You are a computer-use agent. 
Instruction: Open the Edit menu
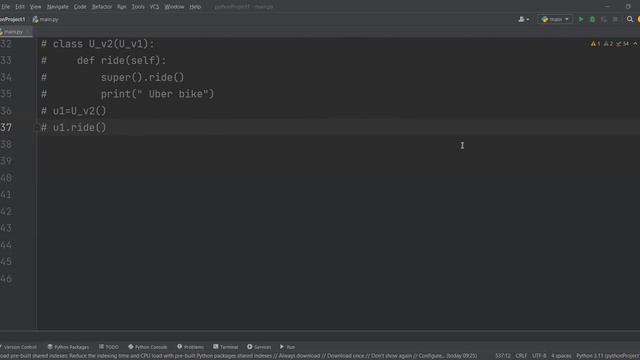tap(20, 7)
